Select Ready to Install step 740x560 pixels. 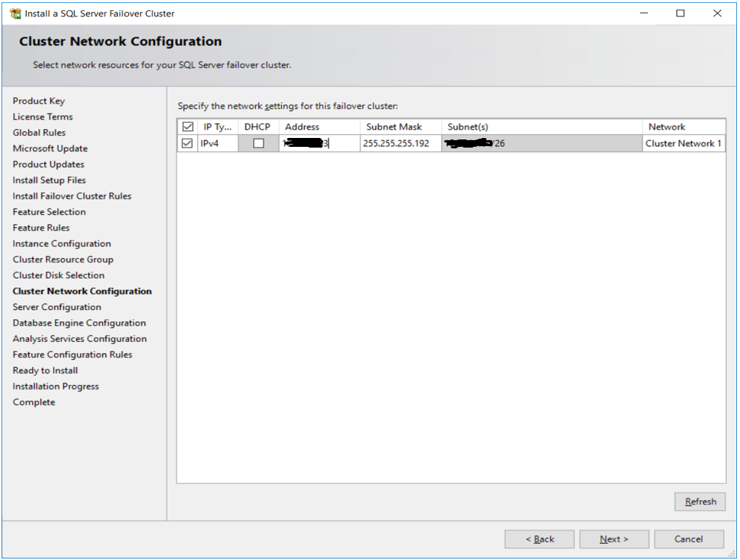pos(45,371)
